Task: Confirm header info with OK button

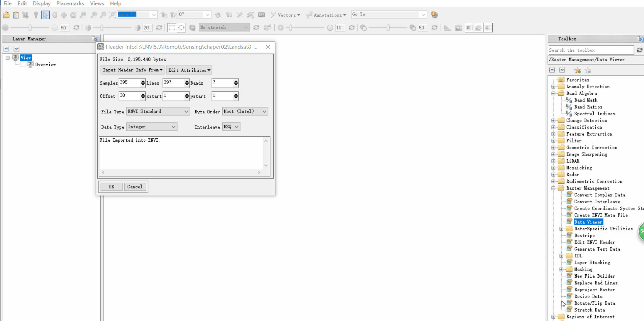Action: 112,187
